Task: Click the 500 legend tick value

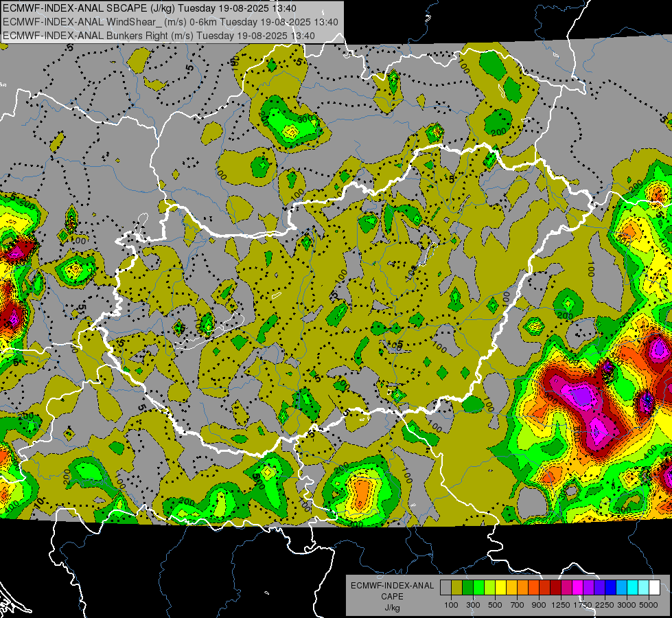Action: tap(495, 605)
